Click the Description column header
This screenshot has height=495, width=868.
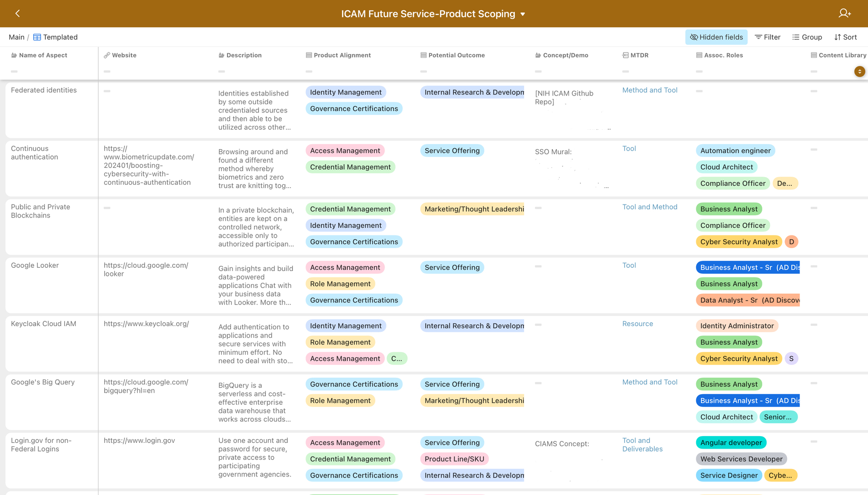pyautogui.click(x=244, y=55)
